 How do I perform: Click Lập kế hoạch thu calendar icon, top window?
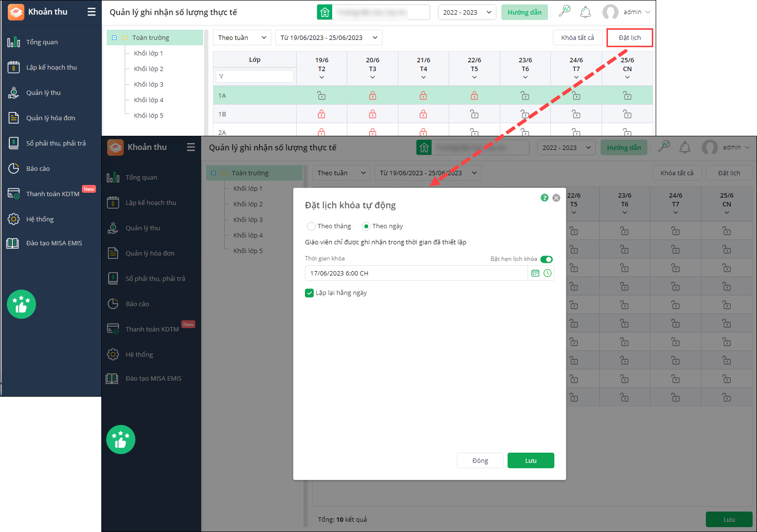[14, 67]
